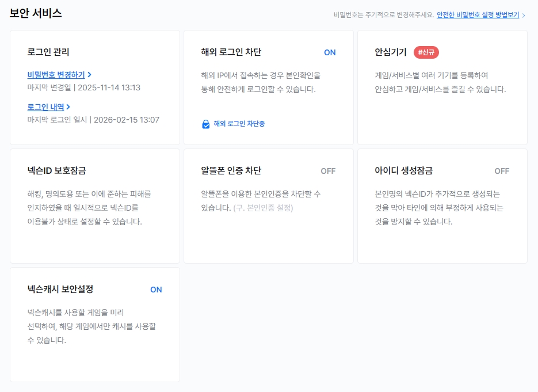Image resolution: width=538 pixels, height=392 pixels.
Task: Click the 마지막 변경일 2025-11-14 13:13 text
Action: (x=83, y=87)
